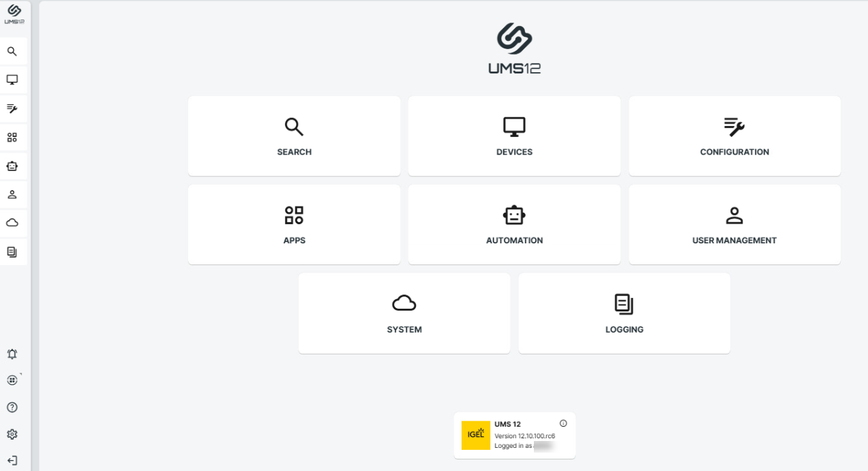Click the System cloud icon in sidebar
The height and width of the screenshot is (471, 868).
pyautogui.click(x=12, y=223)
